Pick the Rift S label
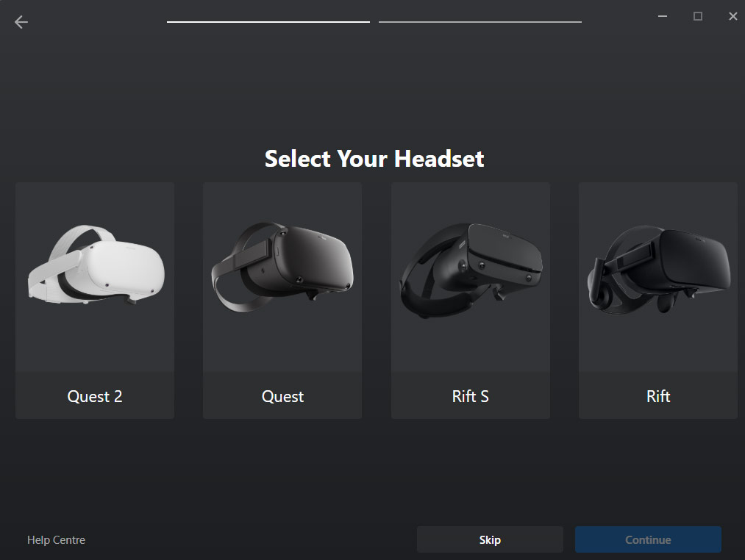This screenshot has width=745, height=560. tap(471, 396)
